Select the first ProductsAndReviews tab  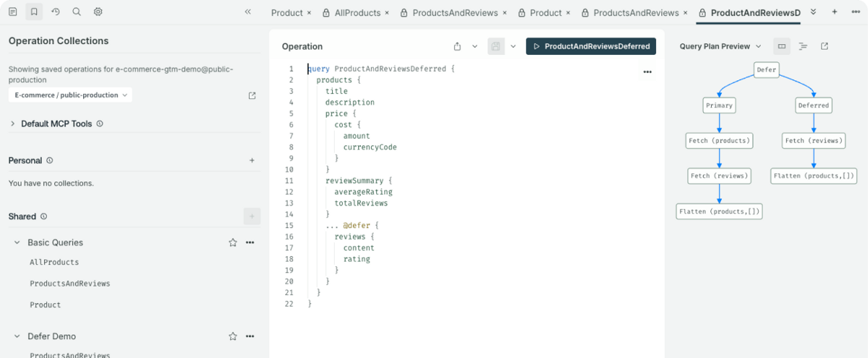click(x=454, y=13)
